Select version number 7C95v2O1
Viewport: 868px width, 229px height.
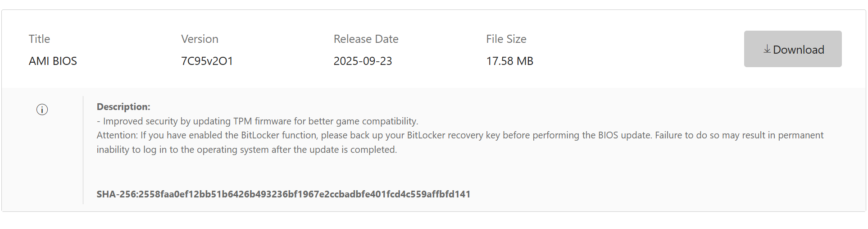[207, 61]
